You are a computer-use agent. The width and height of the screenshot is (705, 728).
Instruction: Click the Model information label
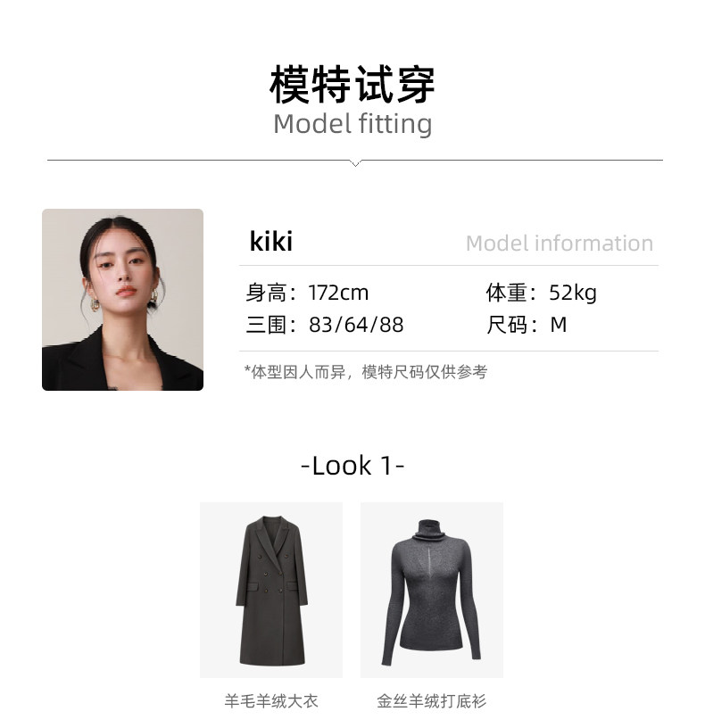560,244
